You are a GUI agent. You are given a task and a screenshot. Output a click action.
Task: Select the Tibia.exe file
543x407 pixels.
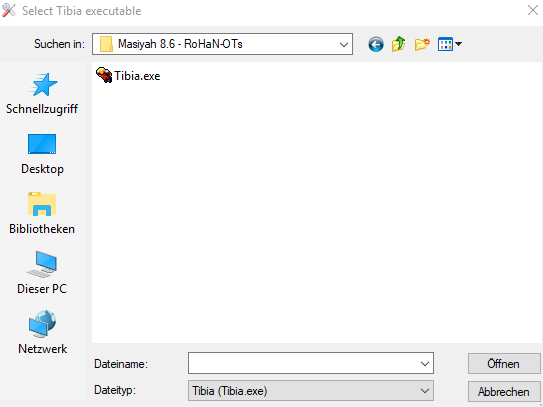[x=128, y=76]
